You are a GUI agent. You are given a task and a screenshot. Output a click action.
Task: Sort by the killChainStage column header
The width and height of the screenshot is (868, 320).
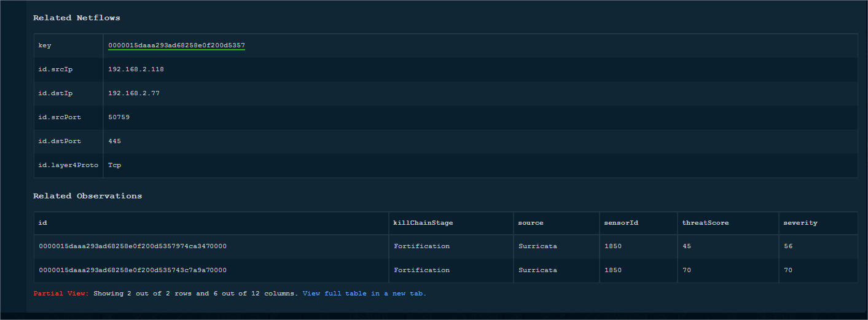point(423,223)
